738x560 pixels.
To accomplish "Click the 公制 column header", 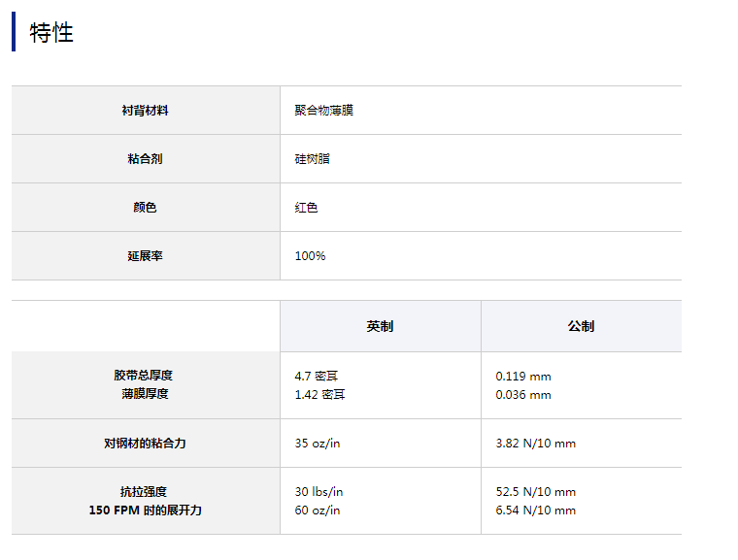I will pyautogui.click(x=581, y=327).
